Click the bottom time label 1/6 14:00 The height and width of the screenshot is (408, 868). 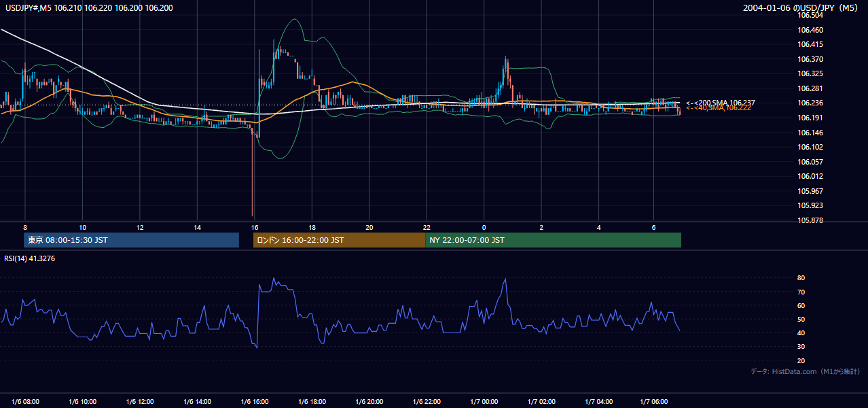pyautogui.click(x=197, y=401)
